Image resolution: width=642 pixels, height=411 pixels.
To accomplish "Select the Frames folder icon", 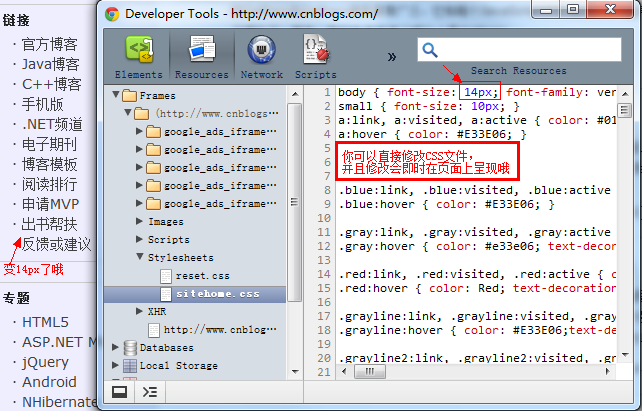I will click(129, 96).
